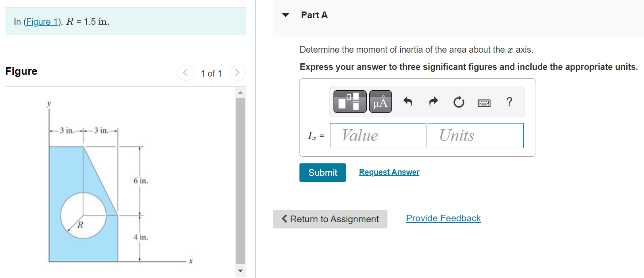Image resolution: width=644 pixels, height=278 pixels.
Task: Click inside the Units input field
Action: pos(475,135)
